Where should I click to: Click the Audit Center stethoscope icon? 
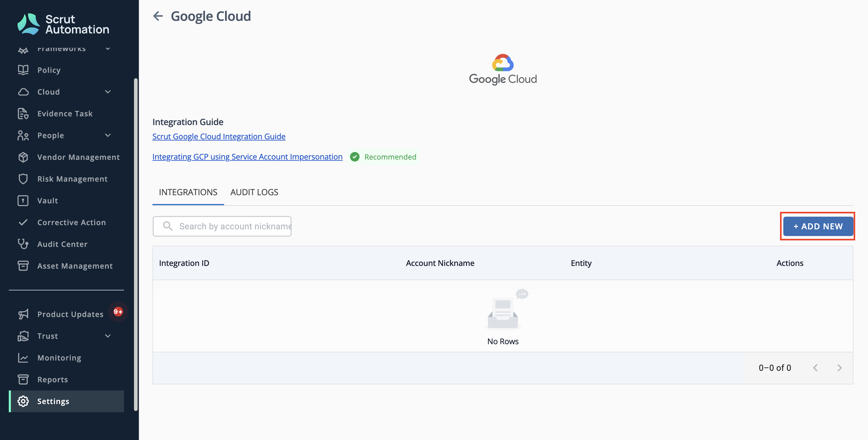tap(23, 244)
